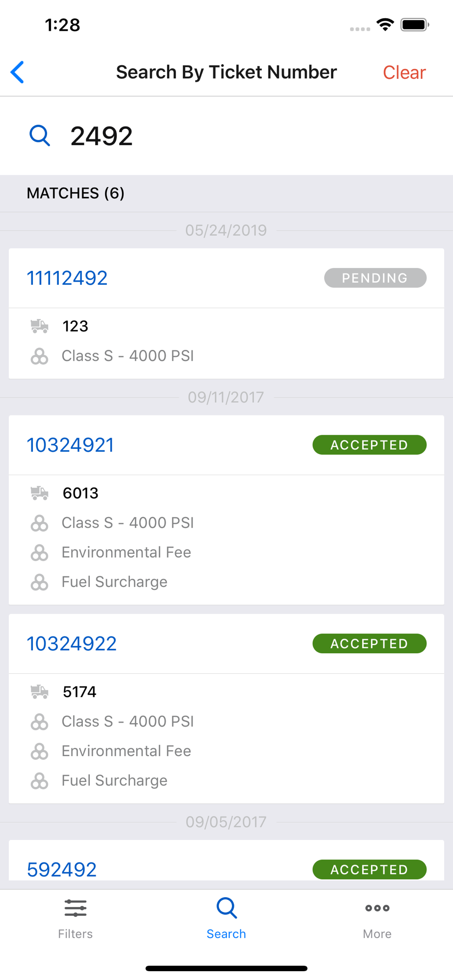
Task: Focus the ticket number search field
Action: [x=245, y=136]
